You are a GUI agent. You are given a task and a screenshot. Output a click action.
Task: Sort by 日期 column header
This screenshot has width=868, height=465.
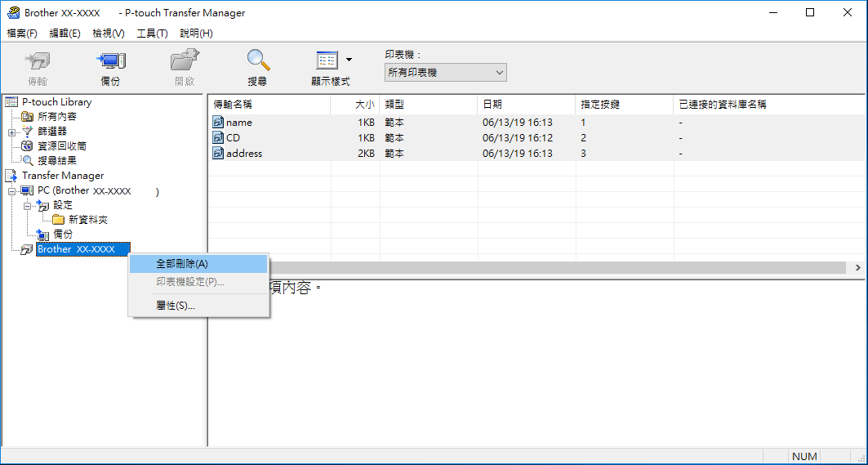pos(527,104)
